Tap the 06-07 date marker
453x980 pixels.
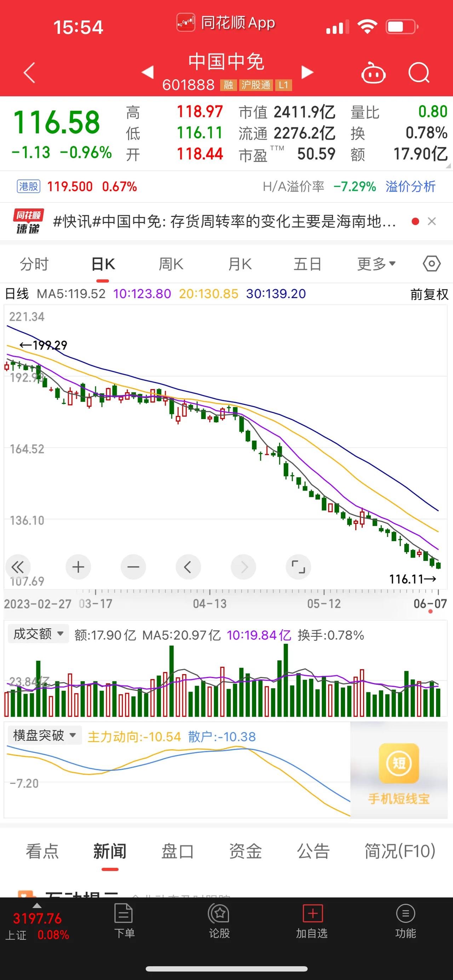click(430, 603)
